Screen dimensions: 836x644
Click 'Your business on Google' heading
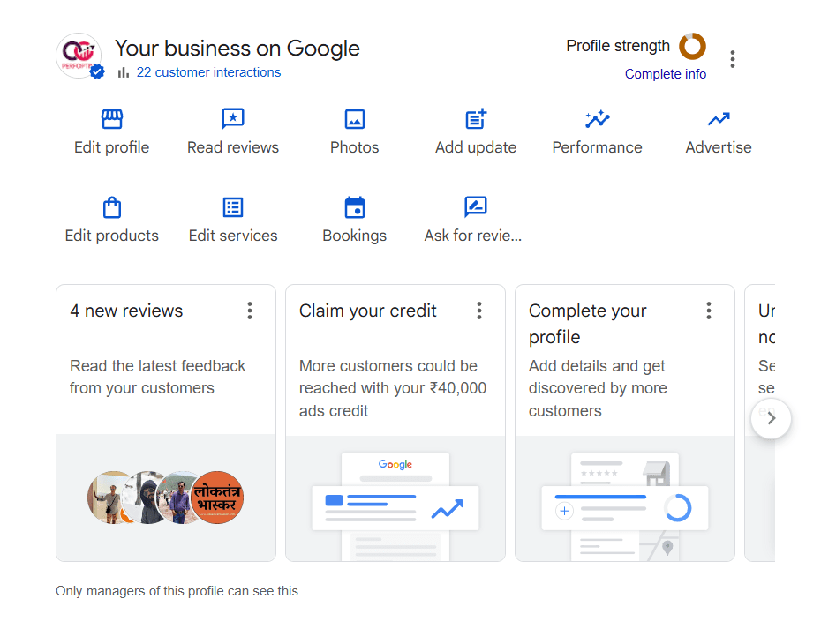point(237,49)
